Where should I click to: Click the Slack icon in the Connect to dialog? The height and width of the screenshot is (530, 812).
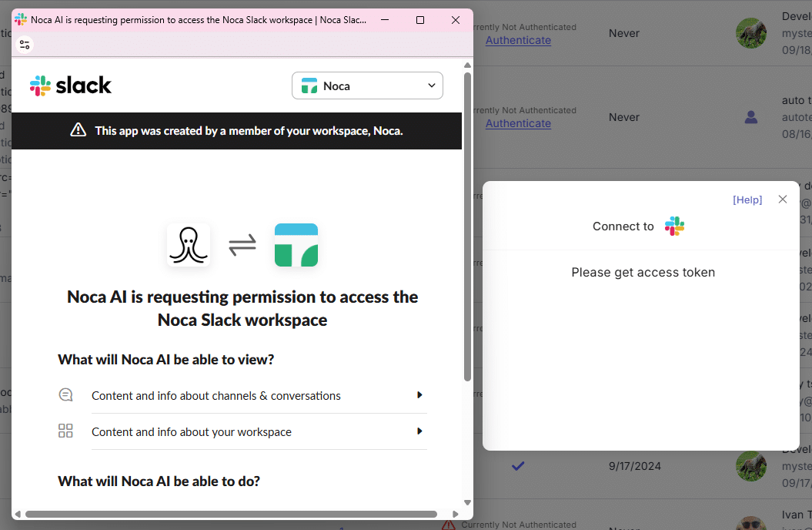pos(674,226)
